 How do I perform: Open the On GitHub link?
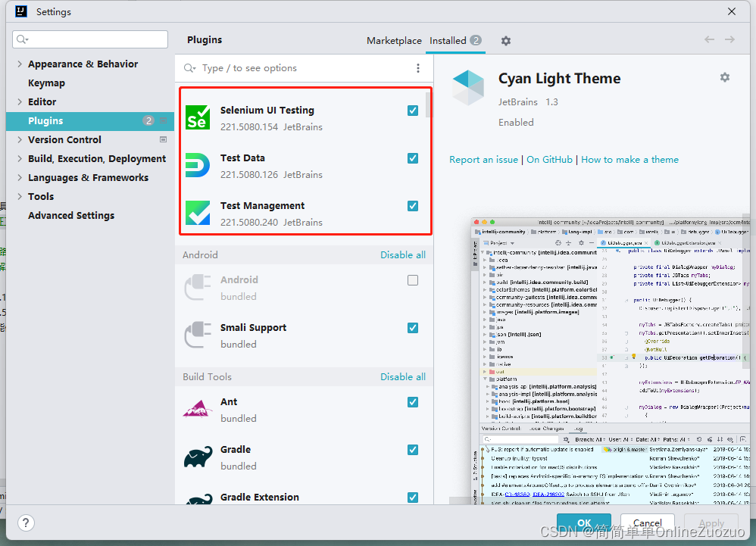click(x=550, y=160)
